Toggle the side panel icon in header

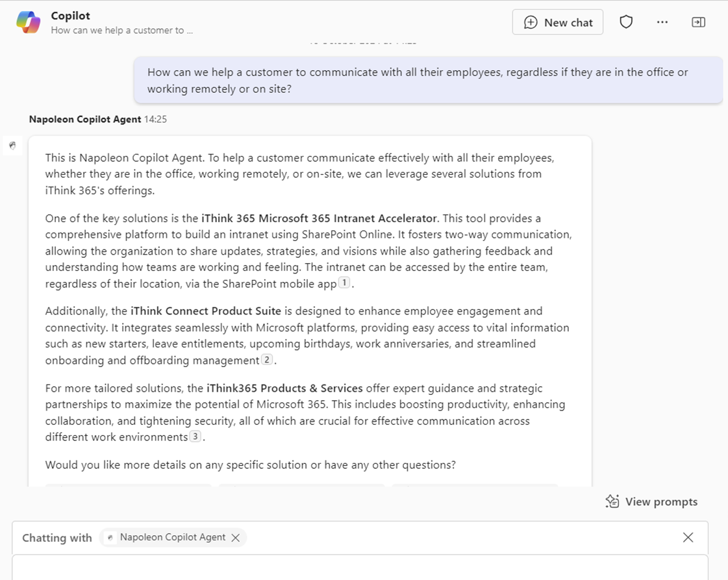click(698, 22)
